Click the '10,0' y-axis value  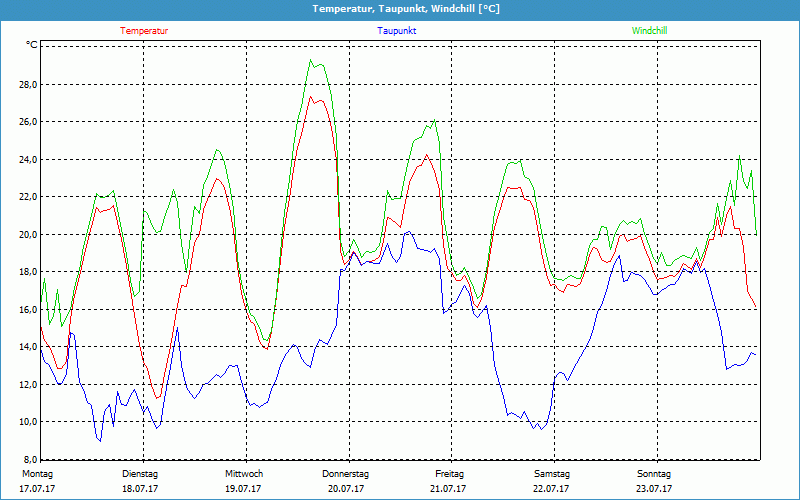pyautogui.click(x=28, y=422)
